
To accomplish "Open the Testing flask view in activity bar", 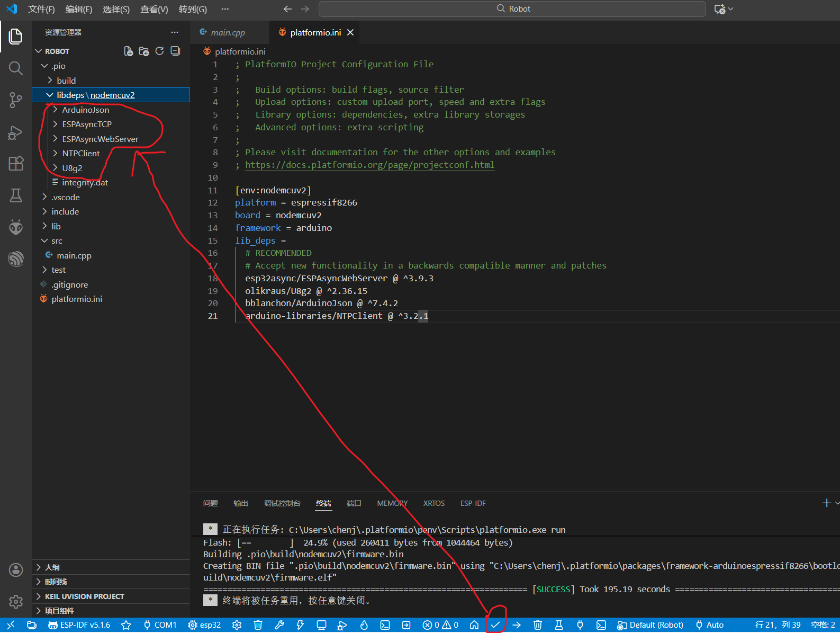I will coord(16,195).
